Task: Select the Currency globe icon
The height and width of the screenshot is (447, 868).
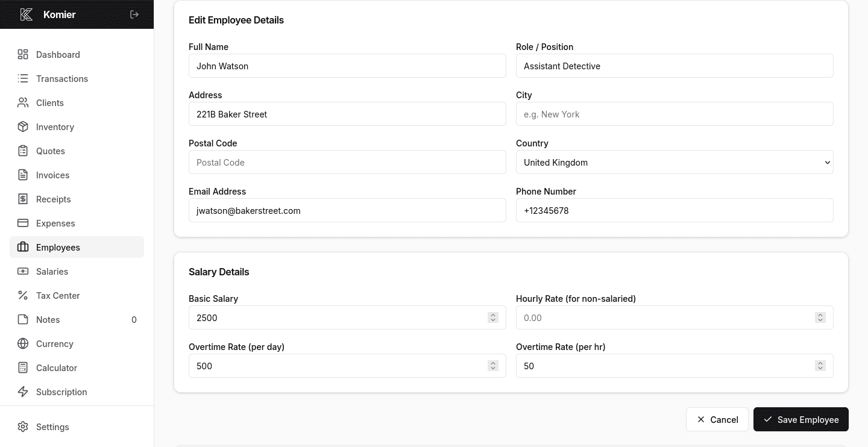Action: tap(23, 343)
